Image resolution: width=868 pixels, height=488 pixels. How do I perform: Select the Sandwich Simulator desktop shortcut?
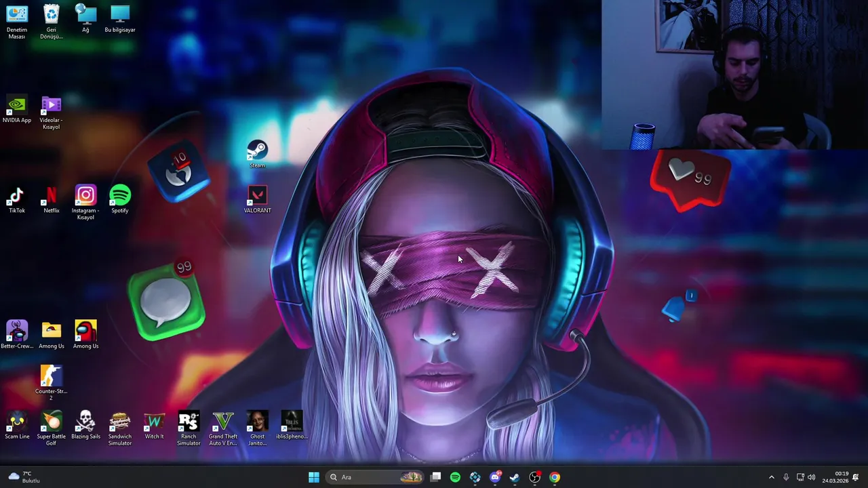coord(120,428)
